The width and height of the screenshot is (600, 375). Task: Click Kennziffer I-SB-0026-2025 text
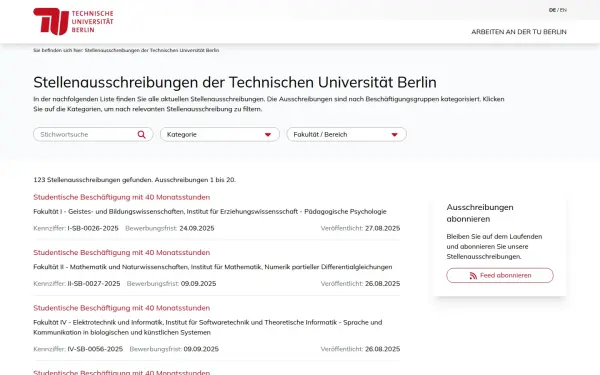click(x=93, y=228)
